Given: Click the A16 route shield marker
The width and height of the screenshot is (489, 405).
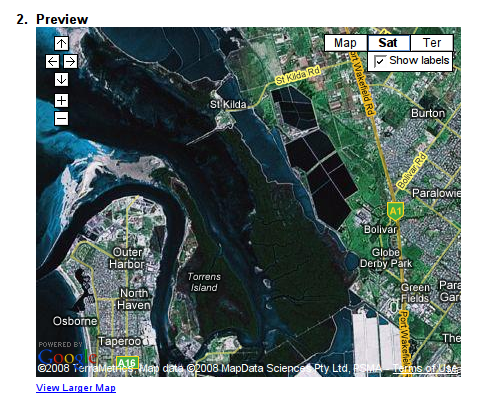Looking at the screenshot, I should 127,363.
